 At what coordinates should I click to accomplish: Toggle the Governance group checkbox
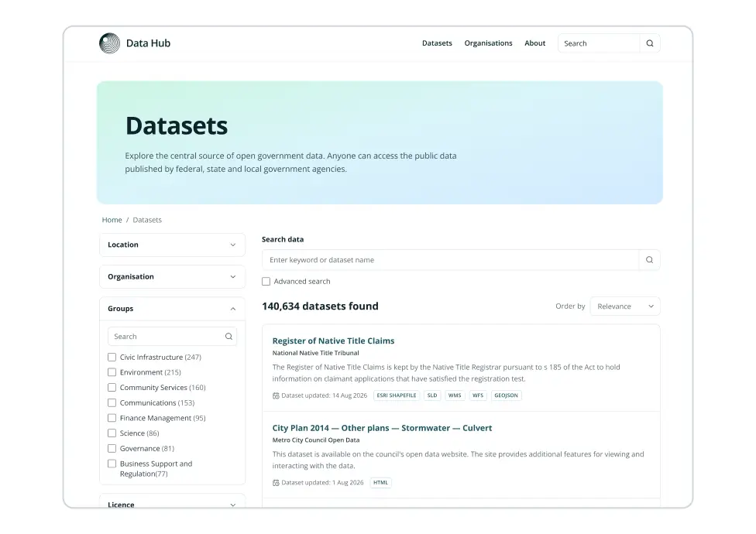112,449
